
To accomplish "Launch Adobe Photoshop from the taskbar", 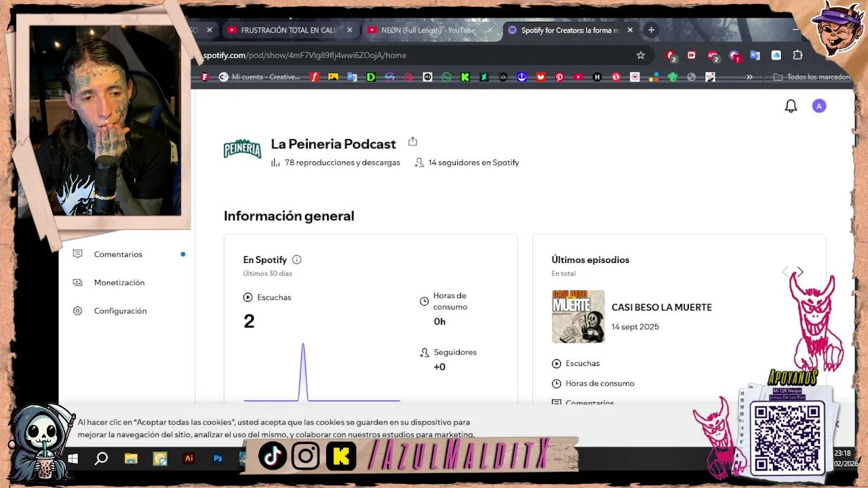I will (218, 459).
